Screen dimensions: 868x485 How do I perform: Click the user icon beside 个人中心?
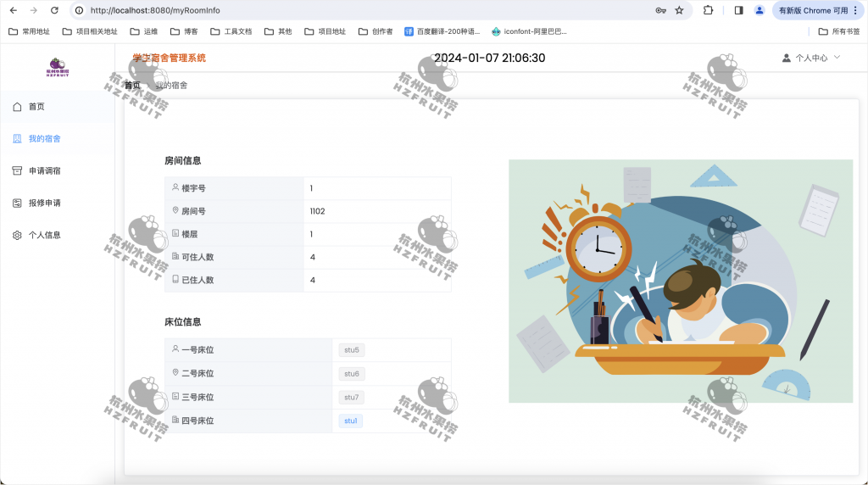[x=786, y=59]
